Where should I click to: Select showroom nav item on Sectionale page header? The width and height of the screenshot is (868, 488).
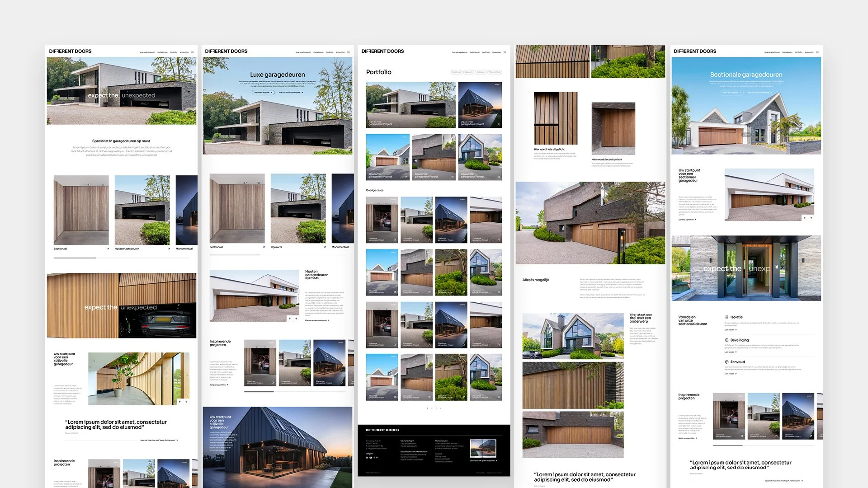[809, 52]
